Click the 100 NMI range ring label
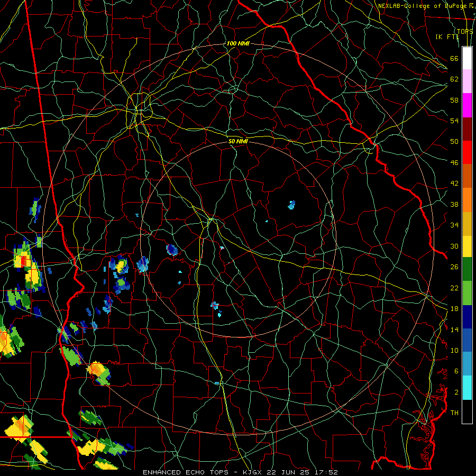Image resolution: width=476 pixels, height=476 pixels. coord(238,43)
